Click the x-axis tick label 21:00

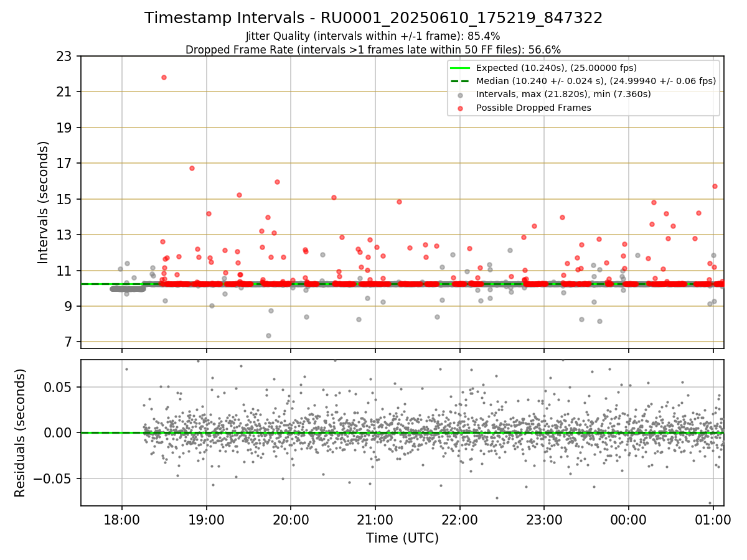pyautogui.click(x=375, y=518)
